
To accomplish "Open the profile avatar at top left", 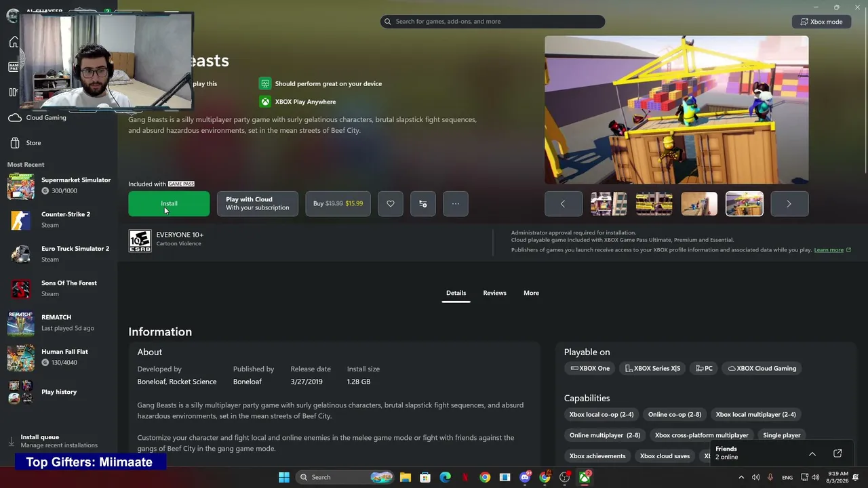I will tap(12, 15).
